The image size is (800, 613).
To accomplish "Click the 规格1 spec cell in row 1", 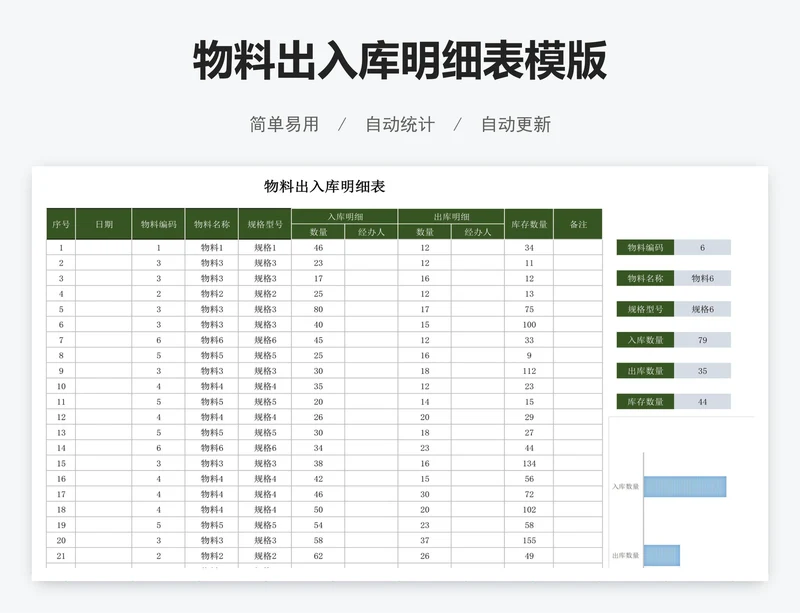I will tap(265, 248).
